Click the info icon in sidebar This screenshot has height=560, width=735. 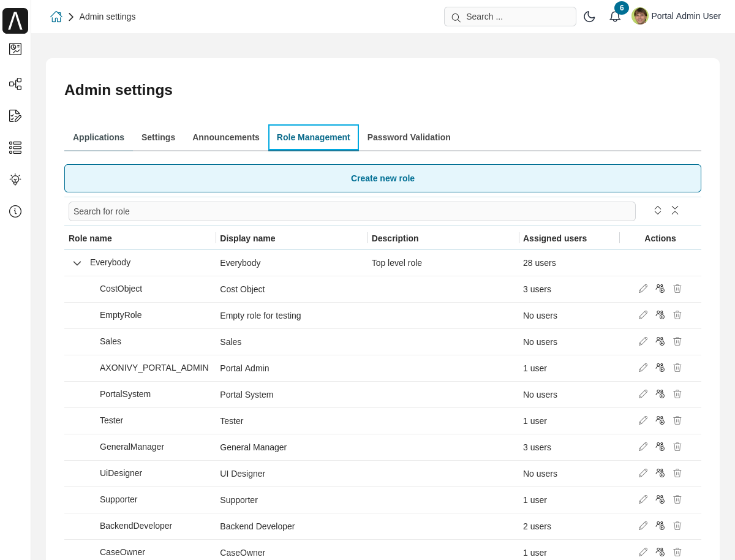click(15, 211)
